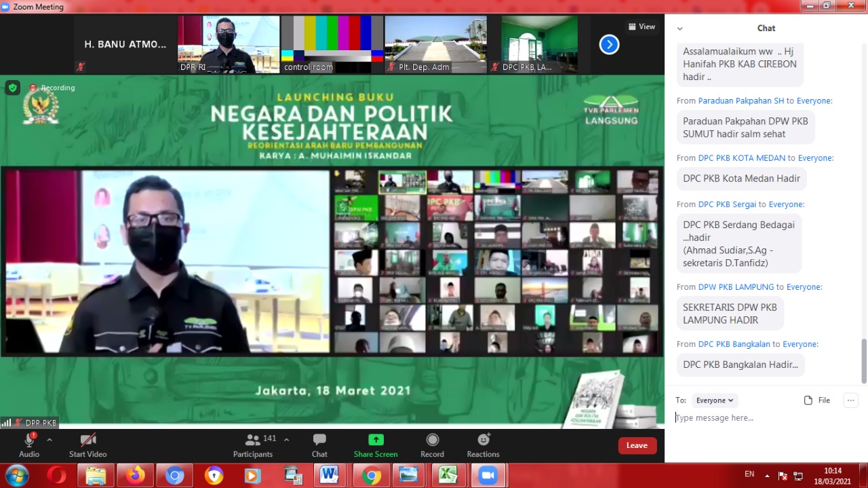Open media player taskbar icon
Screen dimensions: 868x488
click(253, 476)
